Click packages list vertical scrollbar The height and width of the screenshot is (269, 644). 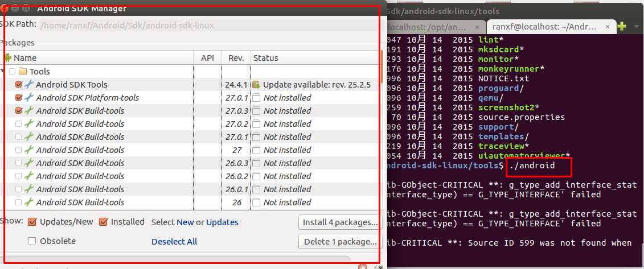pos(382,67)
